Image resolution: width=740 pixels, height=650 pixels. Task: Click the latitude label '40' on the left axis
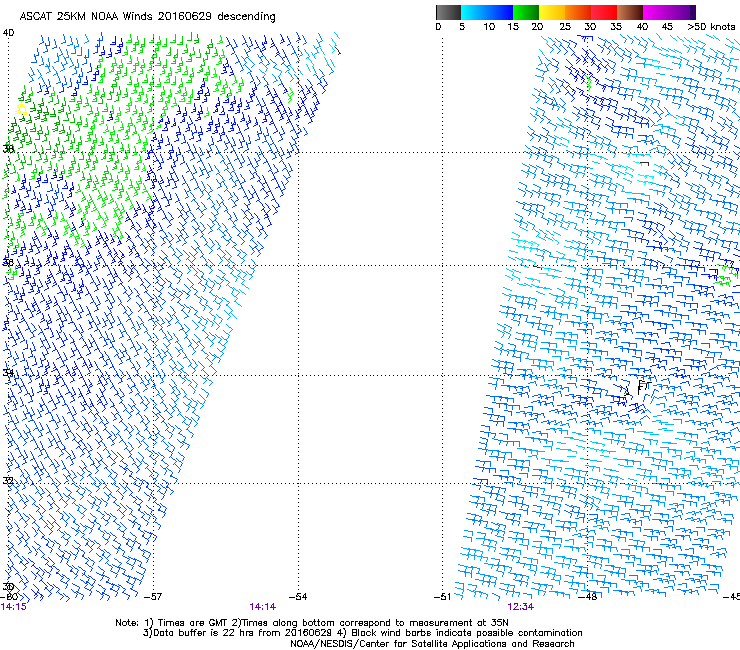pos(8,33)
